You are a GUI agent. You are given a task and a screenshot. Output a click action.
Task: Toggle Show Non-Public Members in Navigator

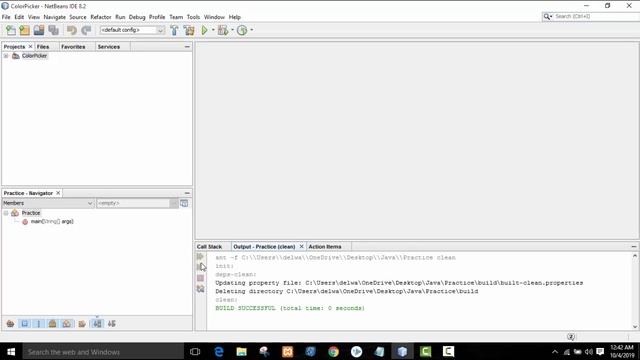[53, 324]
